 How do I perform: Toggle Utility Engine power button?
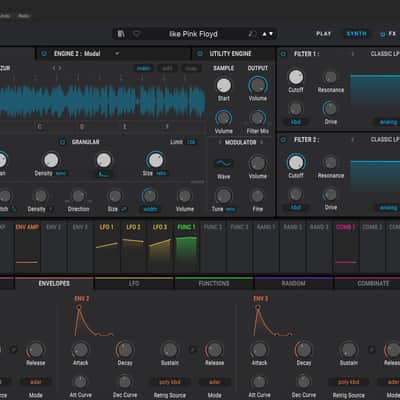[200, 53]
